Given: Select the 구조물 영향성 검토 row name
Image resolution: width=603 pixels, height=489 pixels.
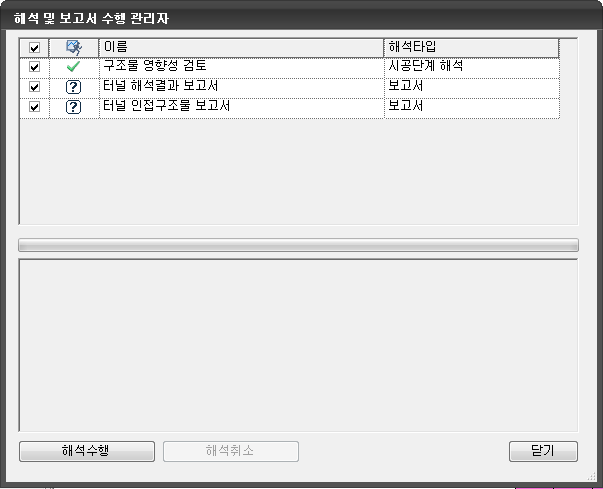Looking at the screenshot, I should point(155,66).
